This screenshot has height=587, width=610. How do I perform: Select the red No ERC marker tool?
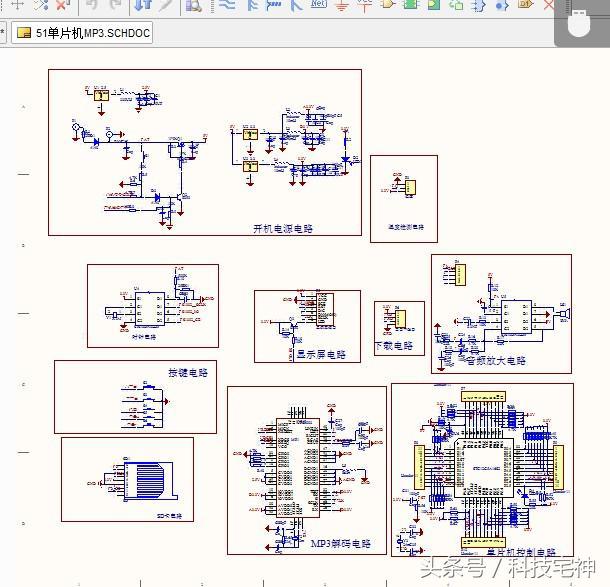(549, 5)
